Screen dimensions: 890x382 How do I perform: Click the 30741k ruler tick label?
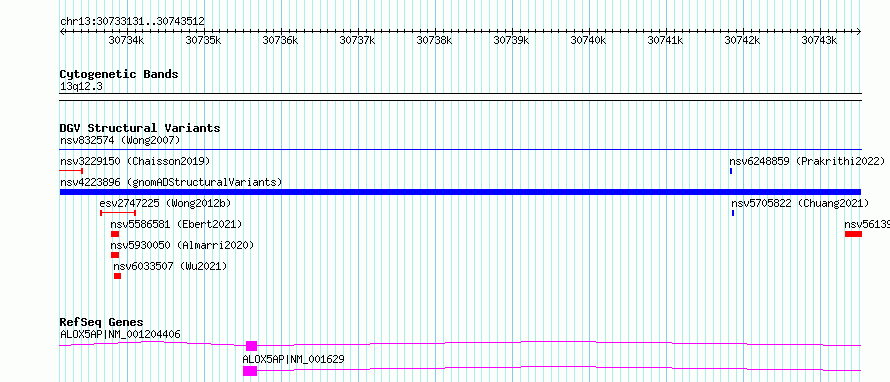(665, 40)
